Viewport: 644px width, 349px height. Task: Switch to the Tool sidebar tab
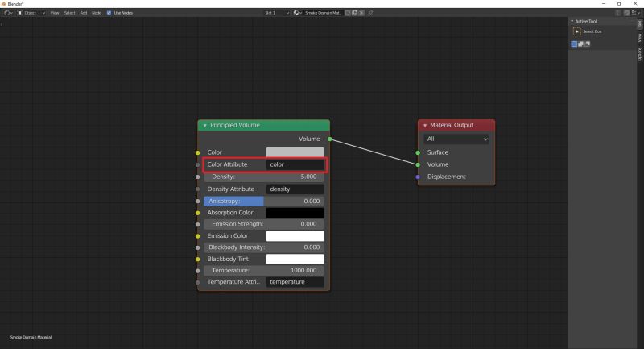(x=639, y=24)
